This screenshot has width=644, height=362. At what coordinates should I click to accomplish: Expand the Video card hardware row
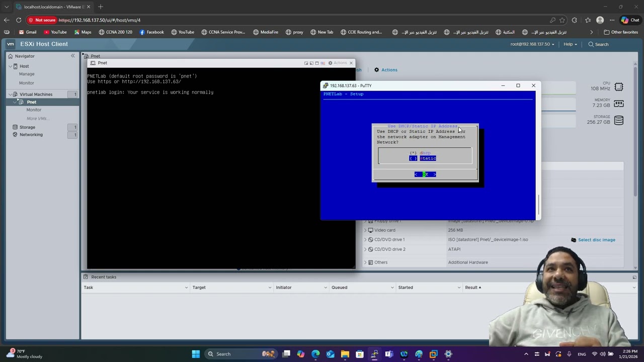pyautogui.click(x=365, y=230)
